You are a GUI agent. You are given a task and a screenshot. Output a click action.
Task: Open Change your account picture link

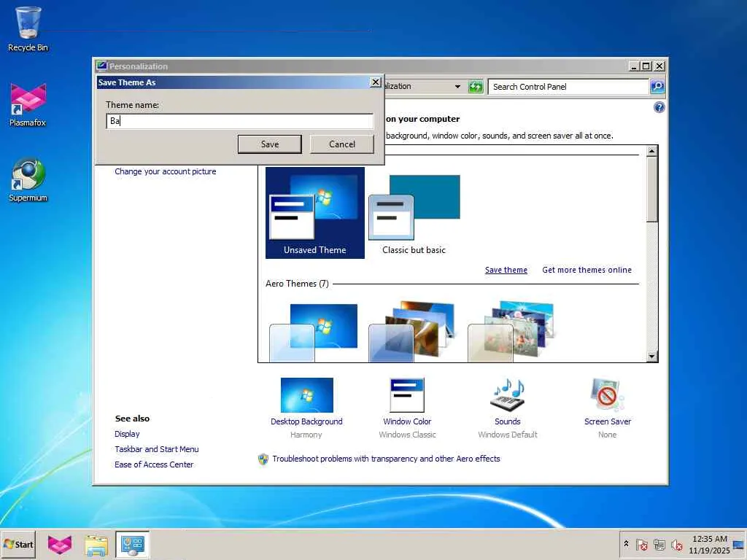click(166, 171)
